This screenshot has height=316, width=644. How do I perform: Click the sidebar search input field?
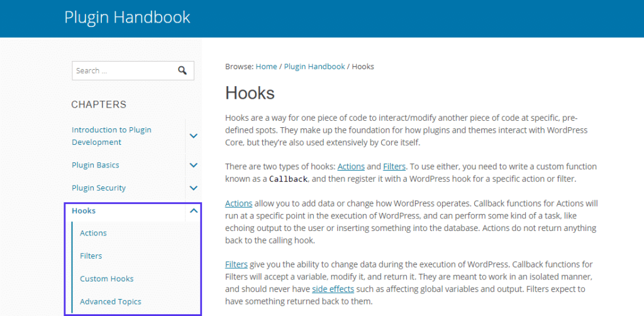123,71
